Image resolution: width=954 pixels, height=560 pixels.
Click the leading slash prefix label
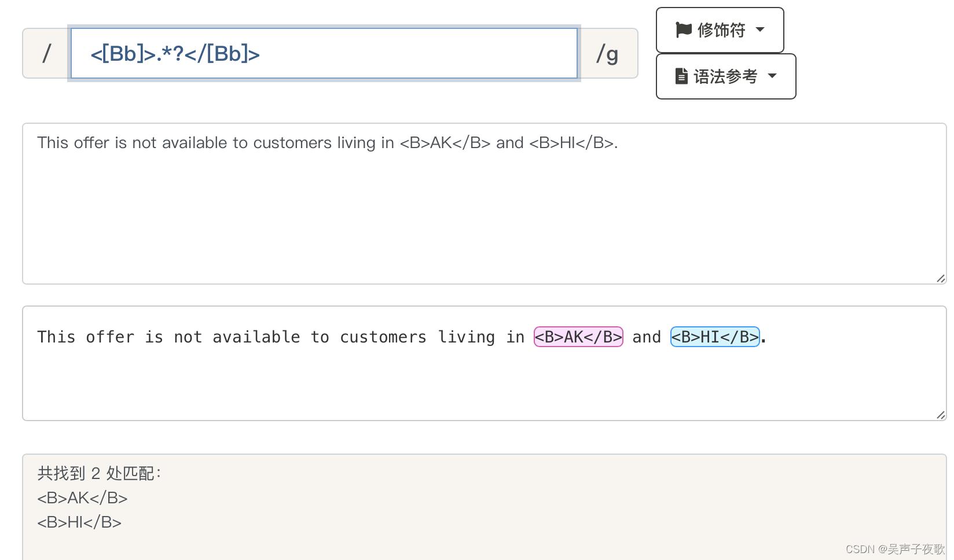coord(46,53)
